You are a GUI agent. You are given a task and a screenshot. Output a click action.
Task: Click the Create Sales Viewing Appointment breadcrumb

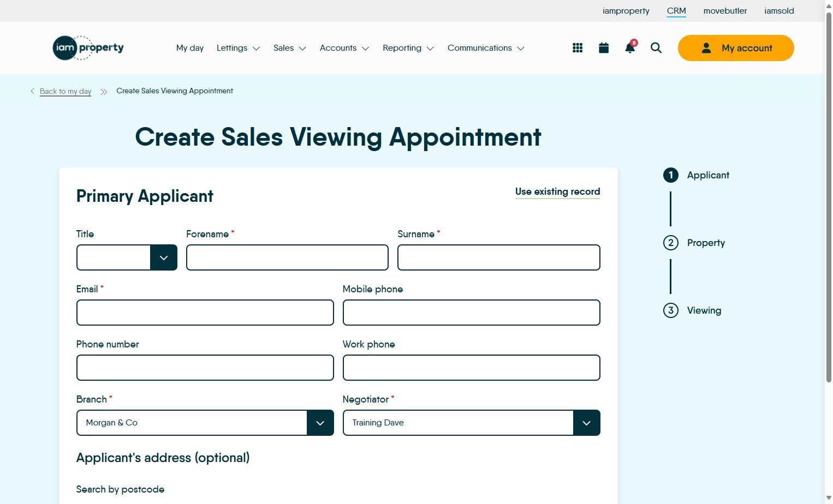[x=175, y=91]
